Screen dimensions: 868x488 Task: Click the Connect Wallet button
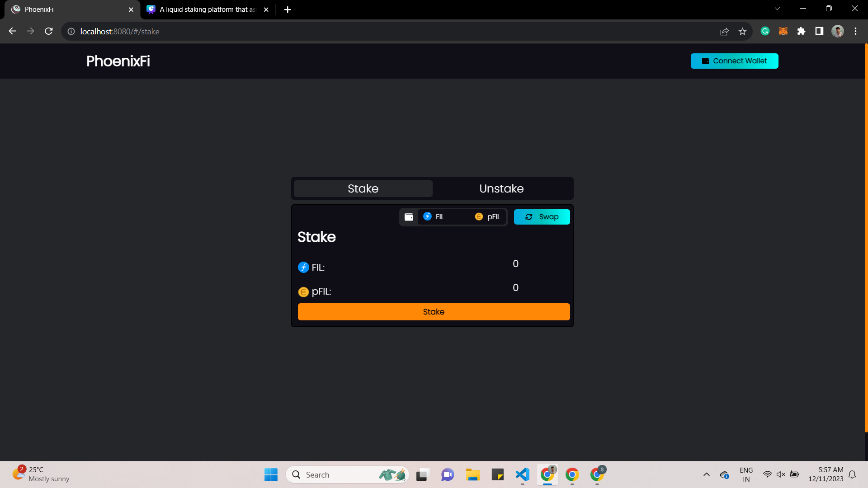pyautogui.click(x=734, y=61)
